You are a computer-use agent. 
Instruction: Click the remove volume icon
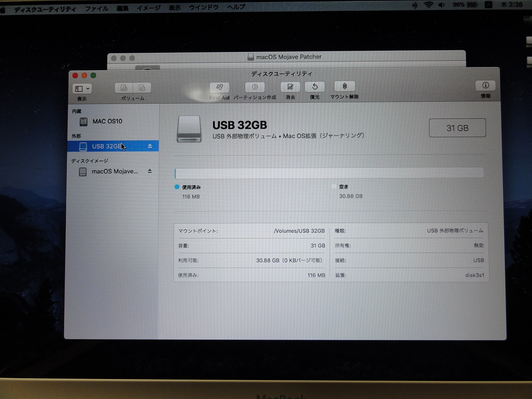pyautogui.click(x=142, y=88)
